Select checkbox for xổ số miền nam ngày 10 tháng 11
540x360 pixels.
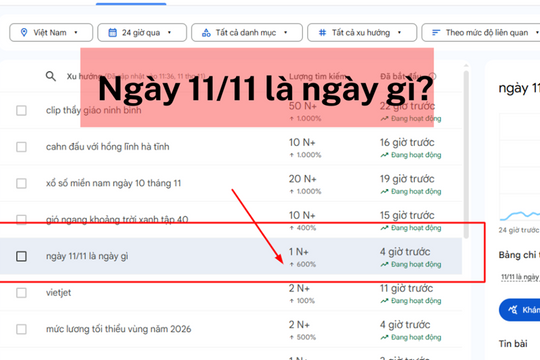(21, 183)
